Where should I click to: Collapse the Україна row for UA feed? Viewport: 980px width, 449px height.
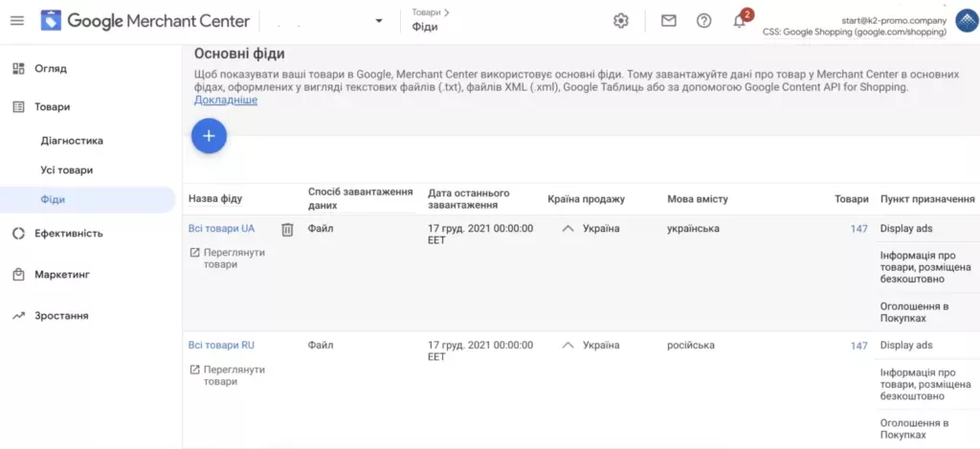568,229
